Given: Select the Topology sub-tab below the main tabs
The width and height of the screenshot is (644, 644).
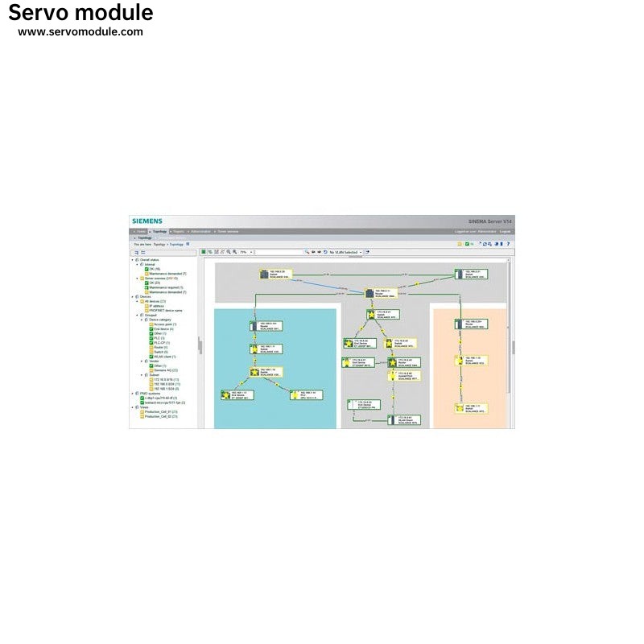Looking at the screenshot, I should (x=143, y=237).
